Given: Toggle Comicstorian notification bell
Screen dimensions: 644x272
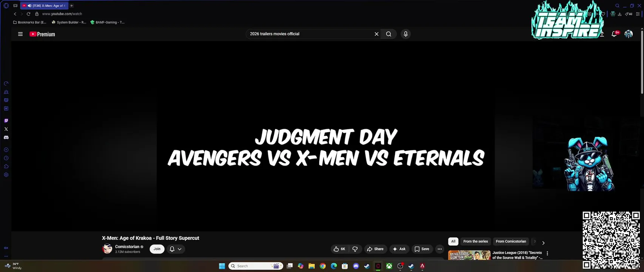Looking at the screenshot, I should pyautogui.click(x=172, y=249).
